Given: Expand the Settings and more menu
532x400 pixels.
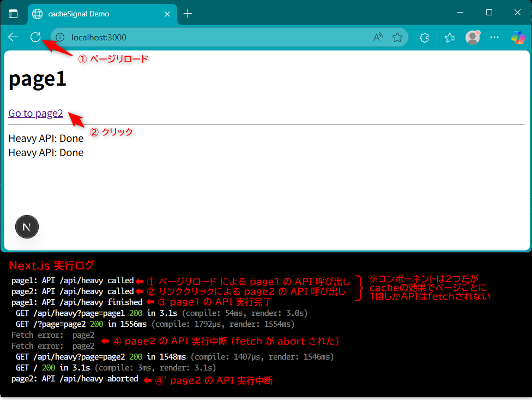Looking at the screenshot, I should tap(494, 37).
